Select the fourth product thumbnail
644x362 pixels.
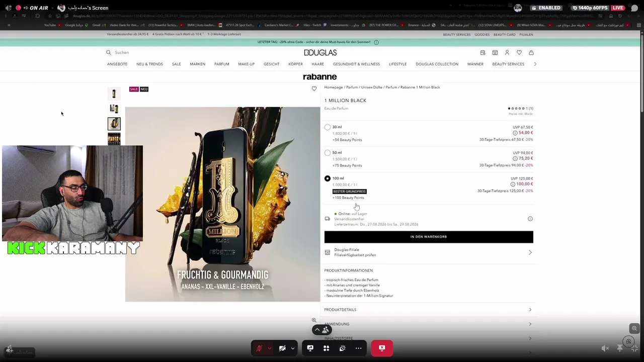[114, 139]
